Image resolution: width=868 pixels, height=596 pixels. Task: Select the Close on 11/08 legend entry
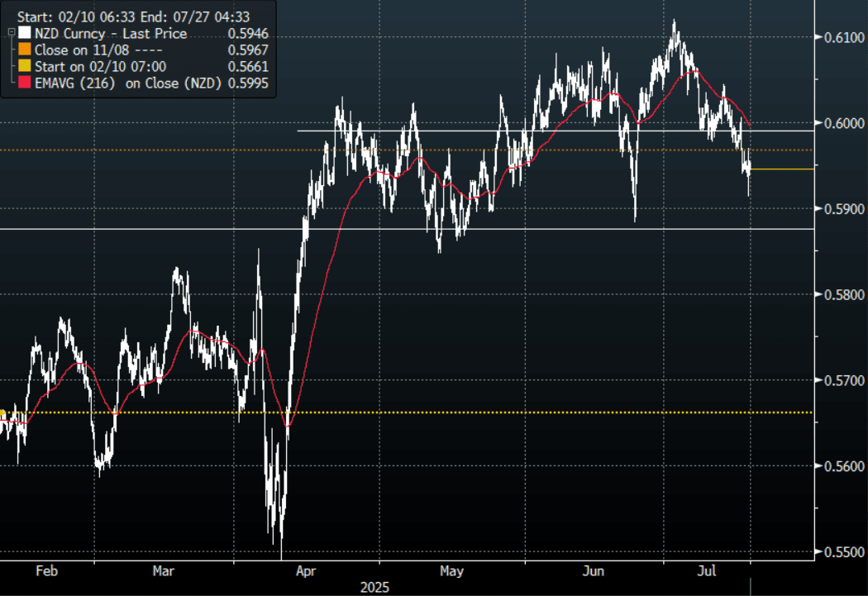pyautogui.click(x=92, y=50)
